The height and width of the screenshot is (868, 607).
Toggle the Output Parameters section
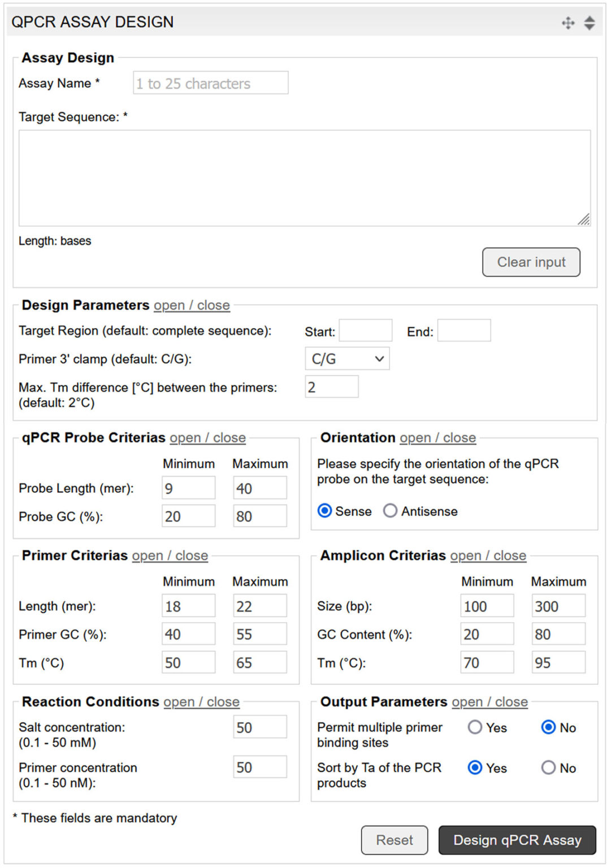point(489,702)
